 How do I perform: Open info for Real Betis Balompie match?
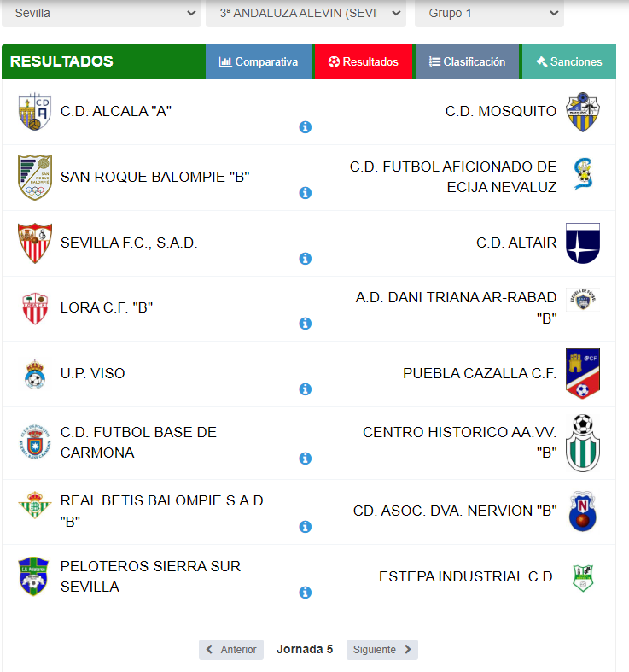(x=305, y=526)
